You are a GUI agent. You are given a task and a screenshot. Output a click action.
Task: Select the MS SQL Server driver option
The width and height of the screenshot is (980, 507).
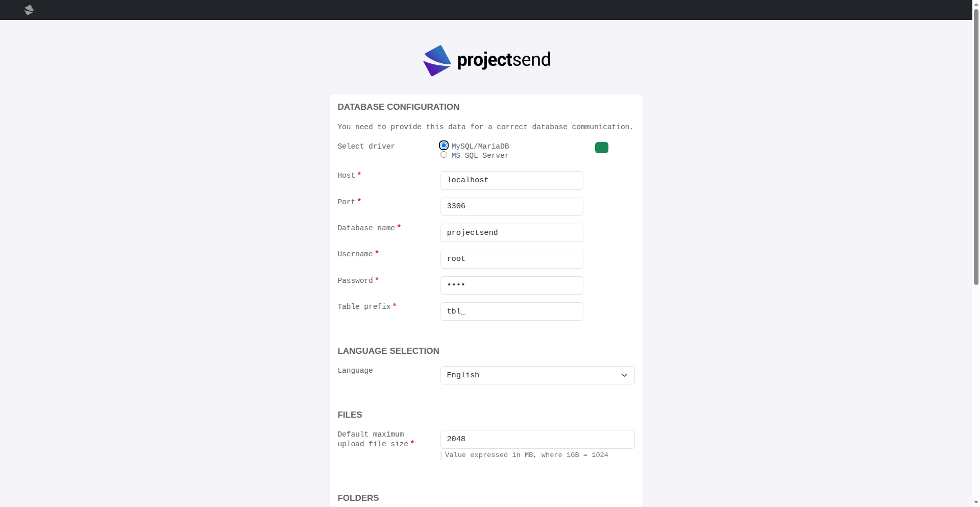(x=444, y=155)
